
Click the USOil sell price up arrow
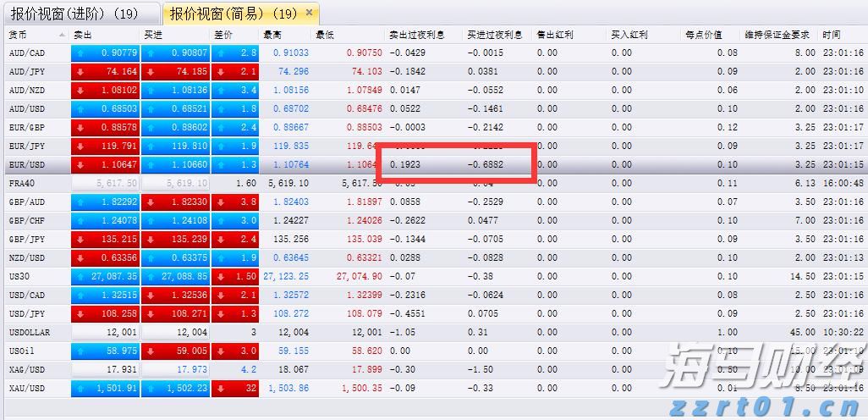pyautogui.click(x=80, y=351)
